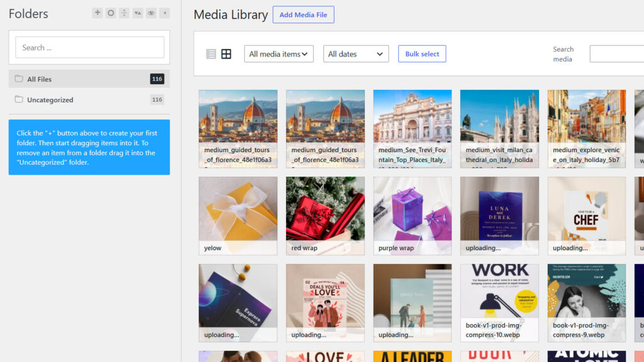Select the yelow gift thumbnail
Viewport: 644px width, 362px height.
click(x=238, y=216)
